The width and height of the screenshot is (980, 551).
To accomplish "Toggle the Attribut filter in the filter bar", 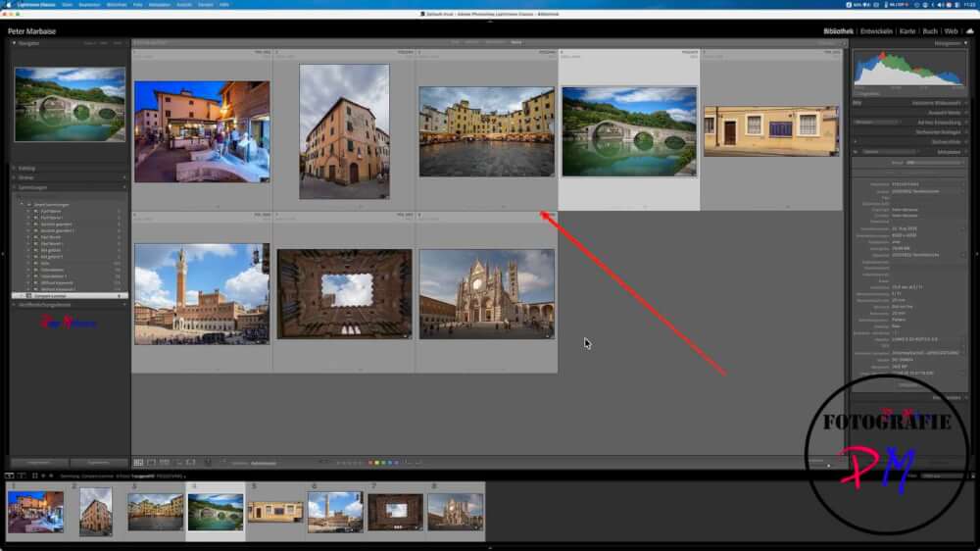I will (472, 42).
